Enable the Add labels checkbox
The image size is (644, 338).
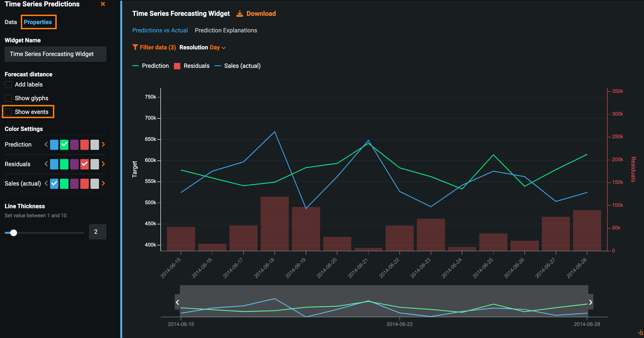[8, 85]
